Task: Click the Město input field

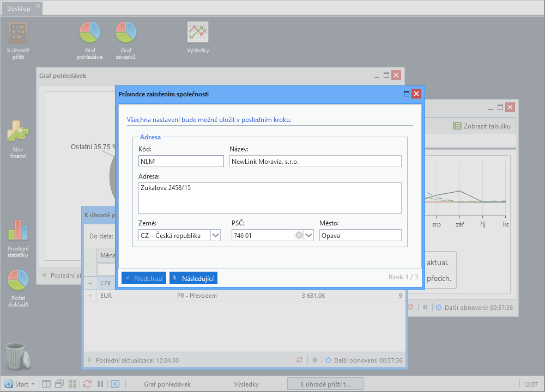Action: click(x=360, y=235)
